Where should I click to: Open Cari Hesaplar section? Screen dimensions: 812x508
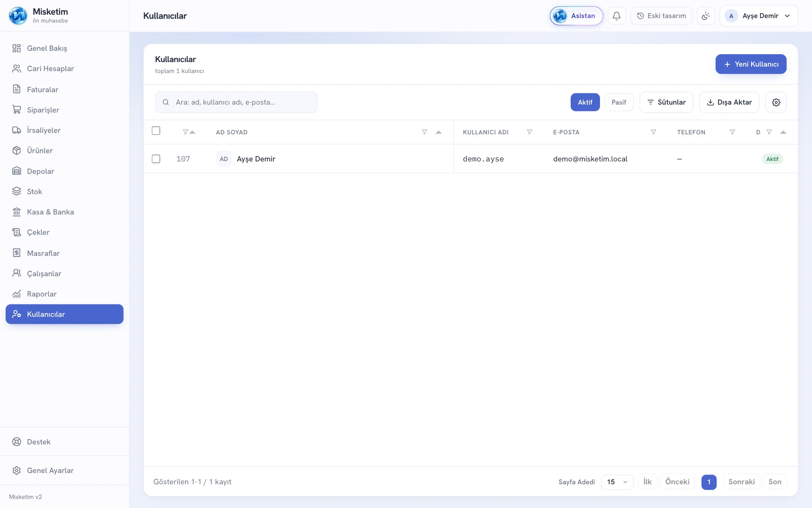pyautogui.click(x=64, y=68)
